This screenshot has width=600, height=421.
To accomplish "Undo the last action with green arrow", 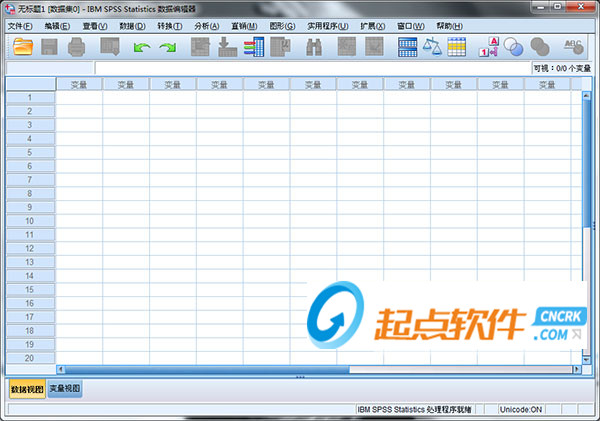I will [142, 47].
